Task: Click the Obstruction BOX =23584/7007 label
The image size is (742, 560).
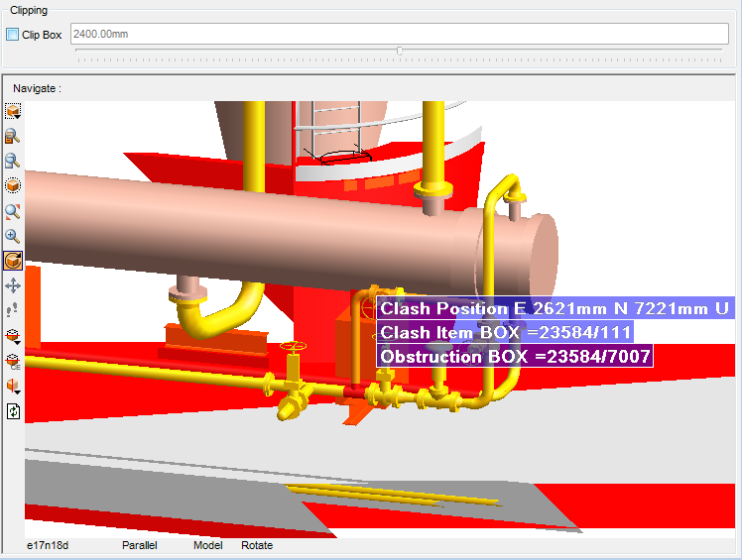Action: (x=515, y=356)
